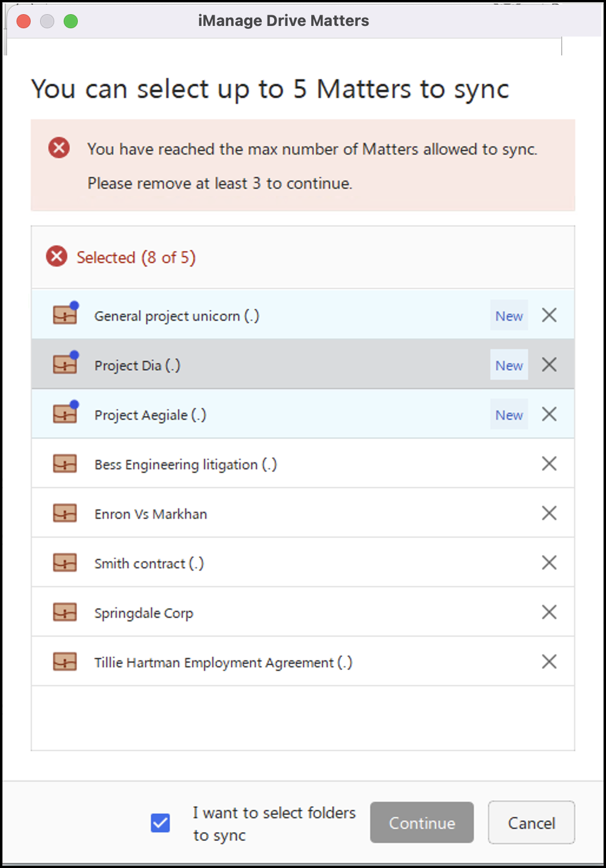The width and height of the screenshot is (606, 868).
Task: Click the Project Dia briefcase icon
Action: pyautogui.click(x=65, y=365)
